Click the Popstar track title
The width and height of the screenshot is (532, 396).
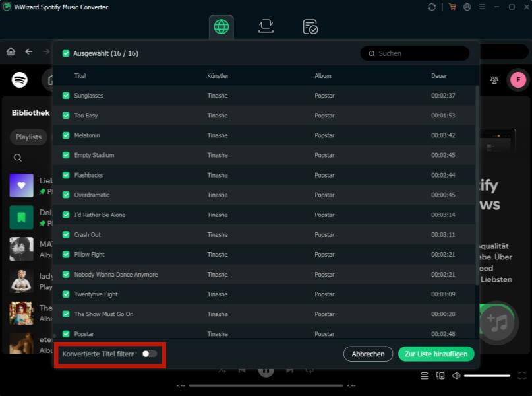[x=84, y=334]
